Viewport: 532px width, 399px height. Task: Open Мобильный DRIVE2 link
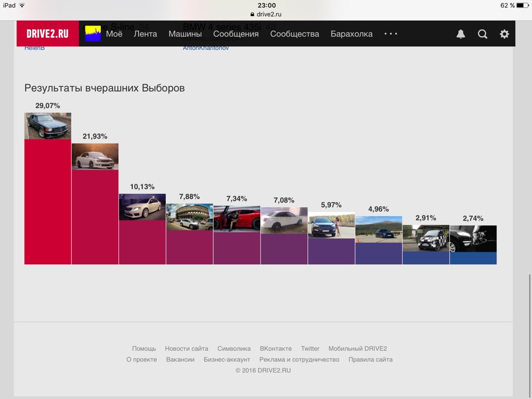[x=357, y=349]
